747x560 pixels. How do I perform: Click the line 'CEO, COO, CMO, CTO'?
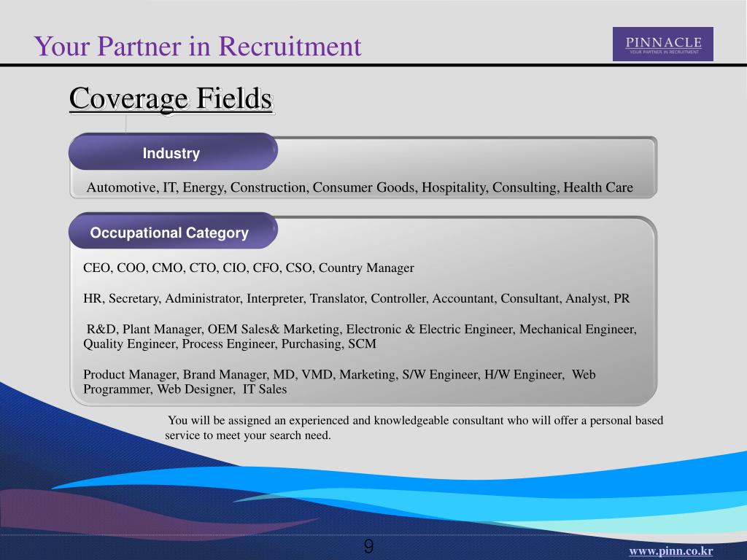coord(248,268)
